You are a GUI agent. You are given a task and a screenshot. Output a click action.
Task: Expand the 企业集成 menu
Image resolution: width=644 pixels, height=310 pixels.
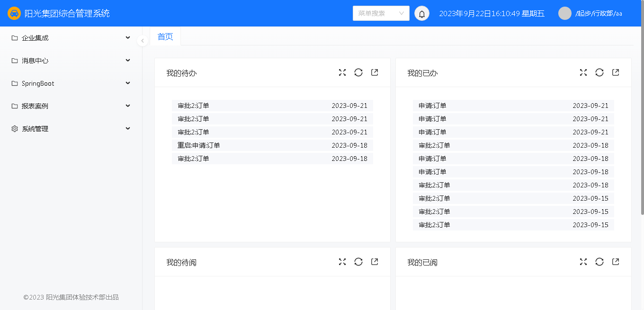coord(71,38)
